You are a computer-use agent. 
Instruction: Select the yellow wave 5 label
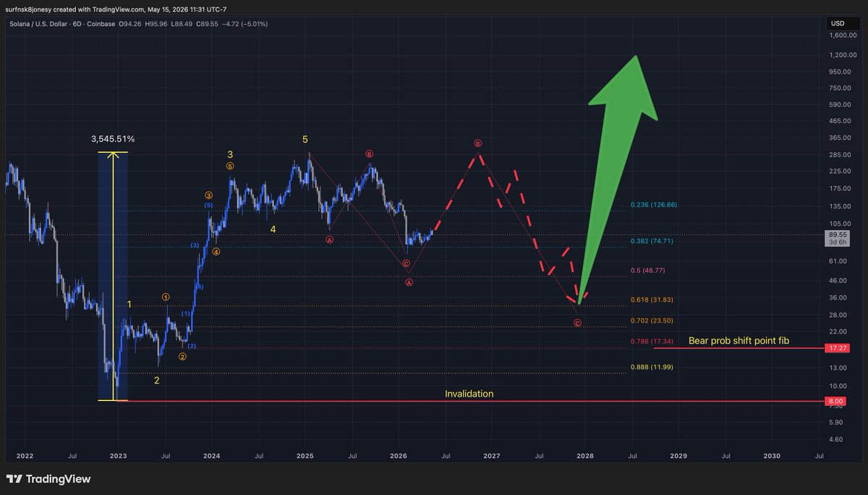[305, 139]
